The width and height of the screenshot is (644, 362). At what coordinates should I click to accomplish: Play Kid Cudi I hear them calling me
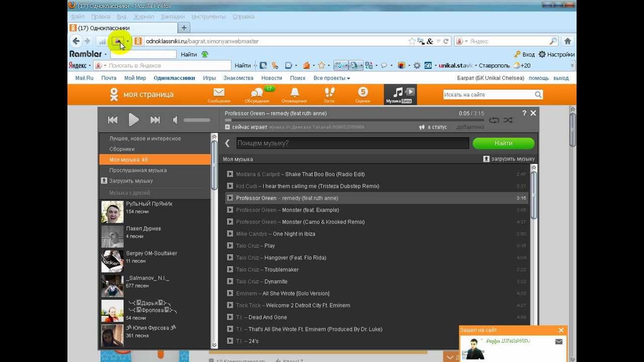click(x=230, y=186)
